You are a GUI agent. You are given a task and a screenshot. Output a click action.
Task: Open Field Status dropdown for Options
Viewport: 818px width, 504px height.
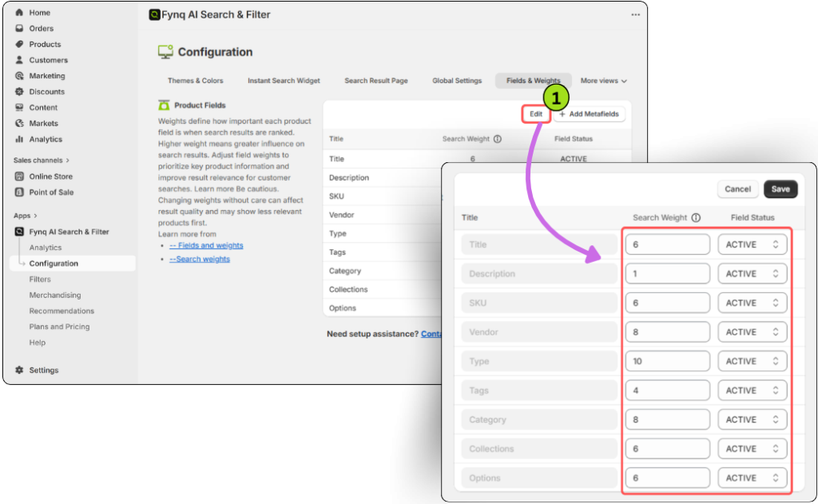pyautogui.click(x=752, y=478)
